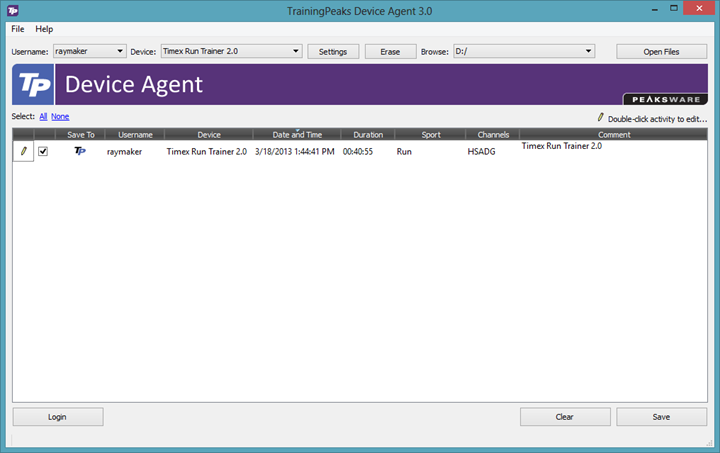Click the TrainingPeaks title bar app icon
The height and width of the screenshot is (453, 720).
coord(13,11)
